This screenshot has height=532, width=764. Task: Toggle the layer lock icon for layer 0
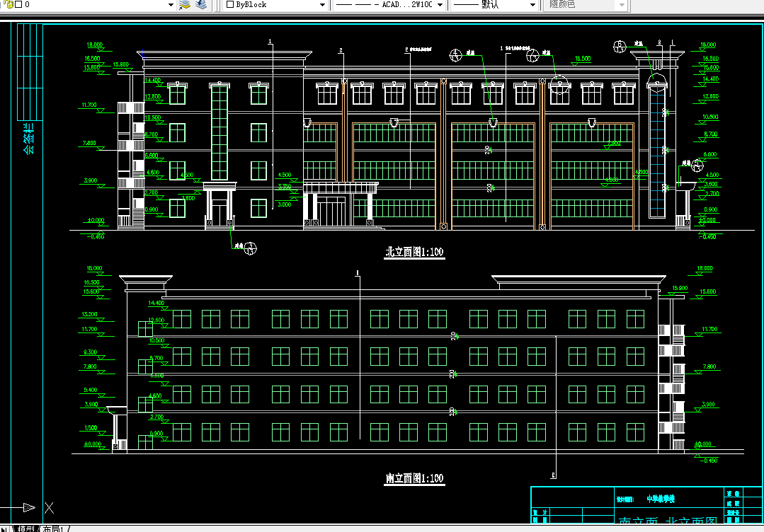click(8, 4)
